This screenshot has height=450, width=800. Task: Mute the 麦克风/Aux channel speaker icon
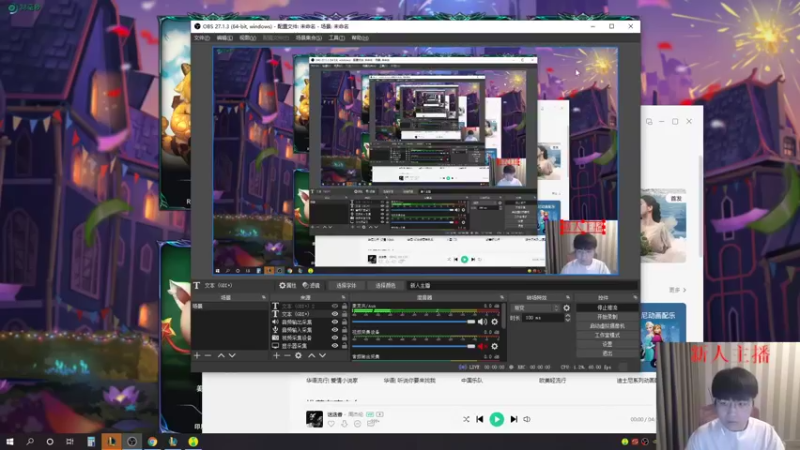[482, 321]
